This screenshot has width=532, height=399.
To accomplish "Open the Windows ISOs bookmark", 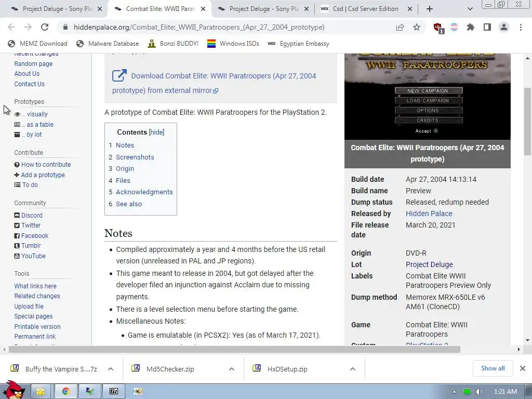I will point(233,44).
